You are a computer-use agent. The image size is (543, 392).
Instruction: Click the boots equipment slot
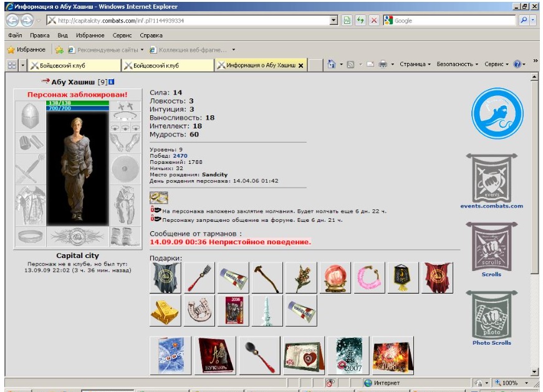pyautogui.click(x=125, y=237)
